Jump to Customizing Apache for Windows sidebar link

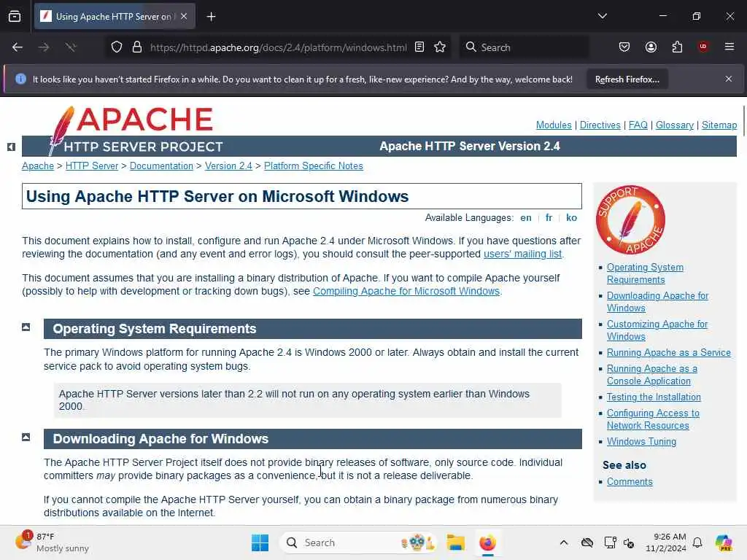657,330
